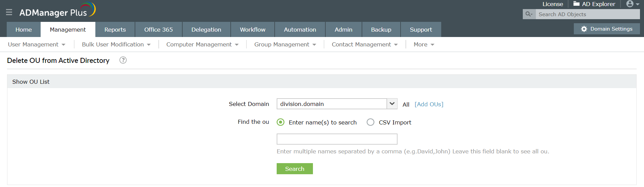Click the Domain Settings gear button
Image resolution: width=644 pixels, height=187 pixels.
pos(606,29)
